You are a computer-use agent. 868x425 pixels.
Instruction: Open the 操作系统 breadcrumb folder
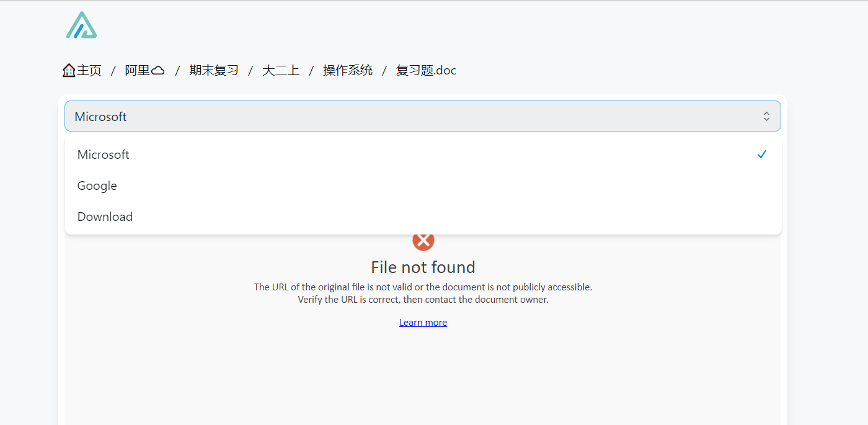click(348, 71)
